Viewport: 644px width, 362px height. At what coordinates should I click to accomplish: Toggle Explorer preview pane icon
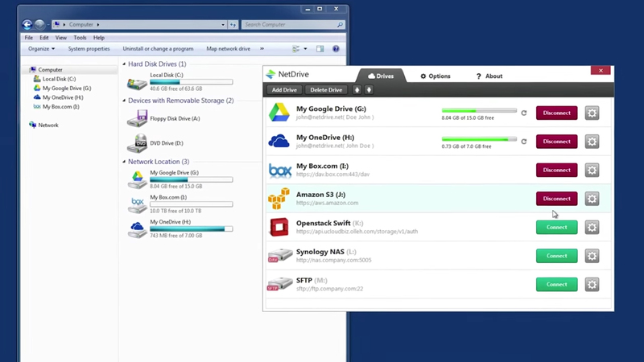(320, 49)
